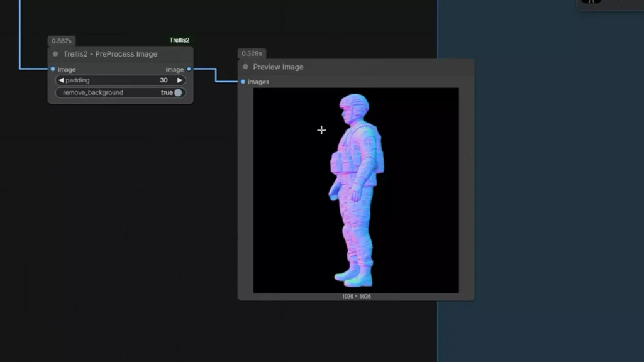Screen dimensions: 644x362
Task: Click the remove_background label
Action: click(x=93, y=93)
